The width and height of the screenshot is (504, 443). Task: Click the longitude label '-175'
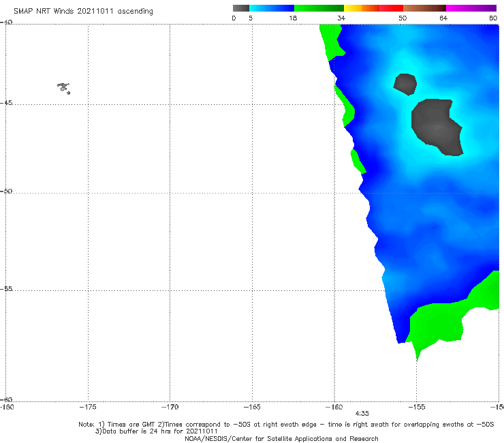pos(88,408)
